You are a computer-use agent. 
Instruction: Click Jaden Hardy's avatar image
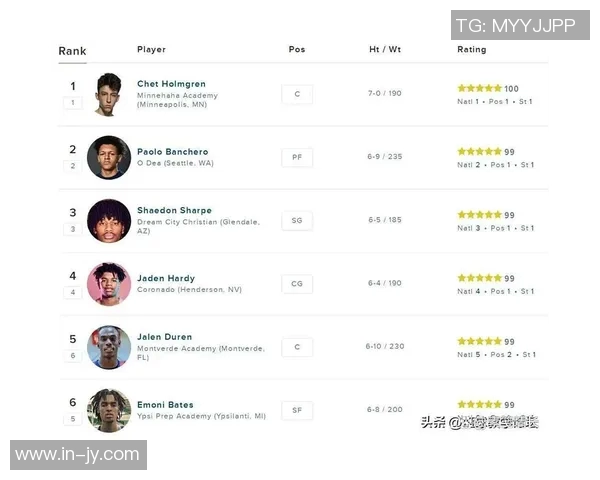[108, 284]
